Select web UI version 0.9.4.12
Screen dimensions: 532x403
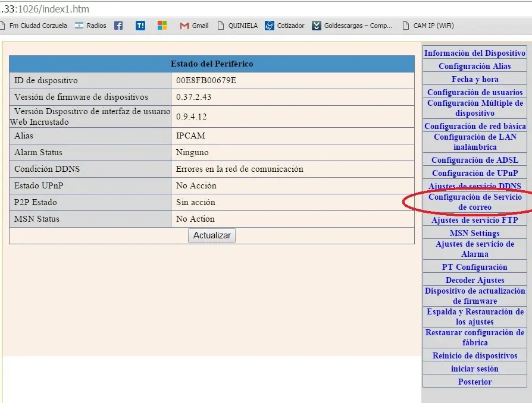tap(191, 117)
